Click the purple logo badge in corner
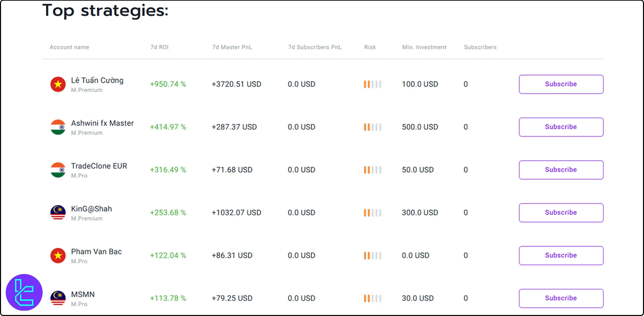This screenshot has height=316, width=644. [24, 292]
